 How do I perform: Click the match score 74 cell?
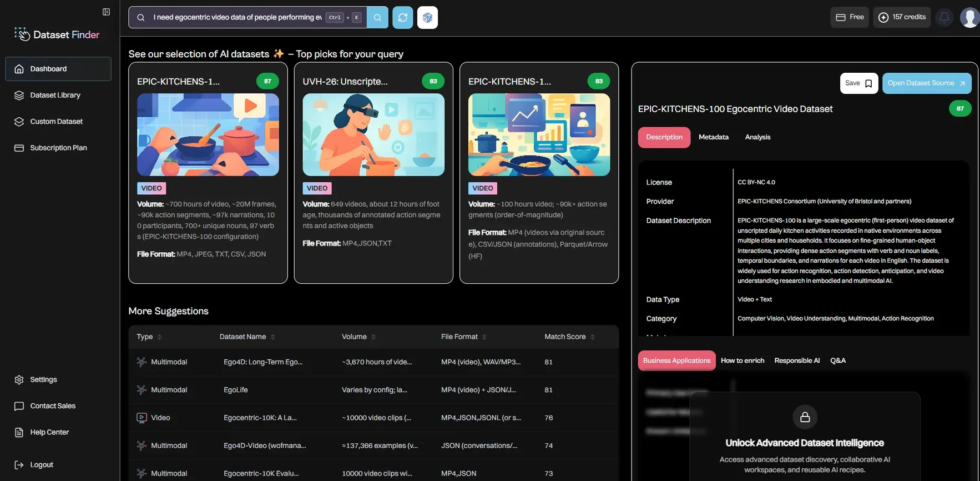pyautogui.click(x=549, y=445)
